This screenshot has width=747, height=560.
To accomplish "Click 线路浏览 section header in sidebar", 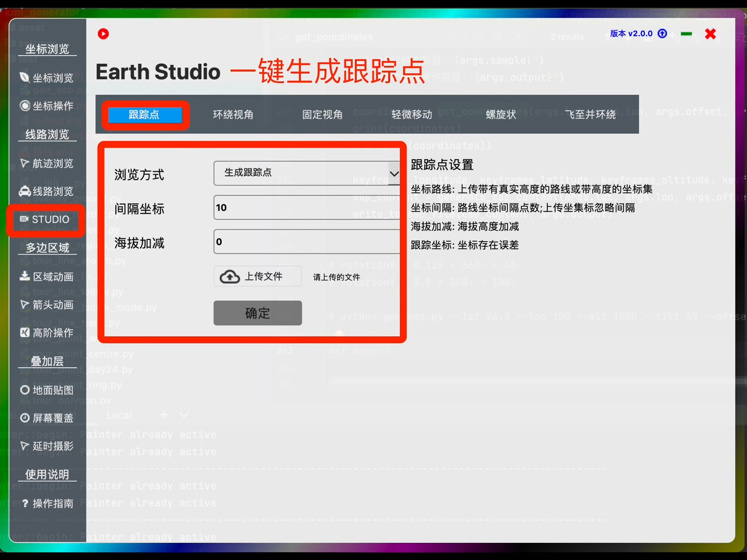I will click(47, 135).
